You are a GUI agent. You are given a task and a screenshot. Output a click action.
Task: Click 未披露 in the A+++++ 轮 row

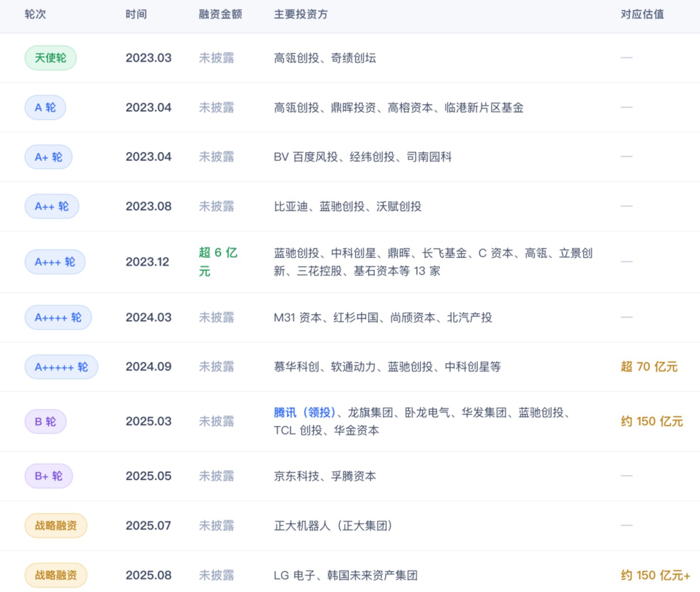[216, 367]
